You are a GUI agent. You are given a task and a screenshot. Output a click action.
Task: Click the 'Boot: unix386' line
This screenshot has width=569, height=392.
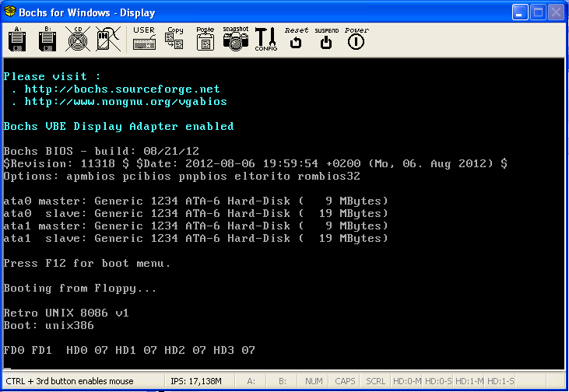(48, 325)
